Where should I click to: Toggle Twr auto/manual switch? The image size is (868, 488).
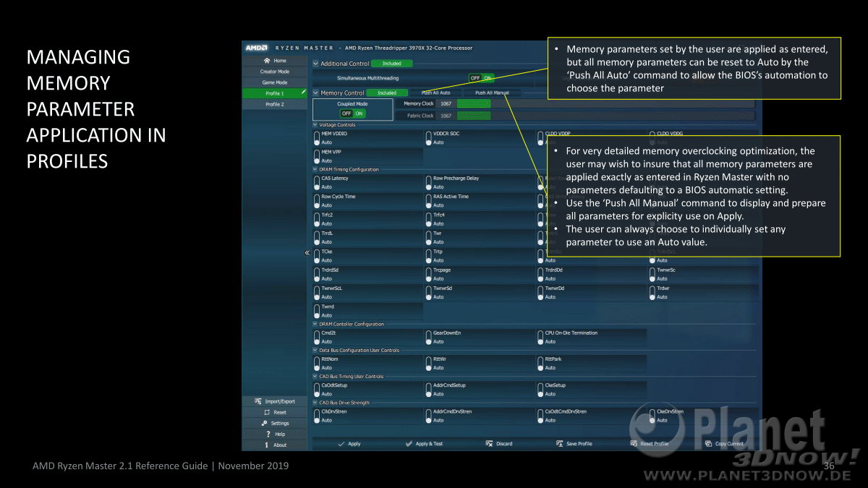[x=429, y=237]
